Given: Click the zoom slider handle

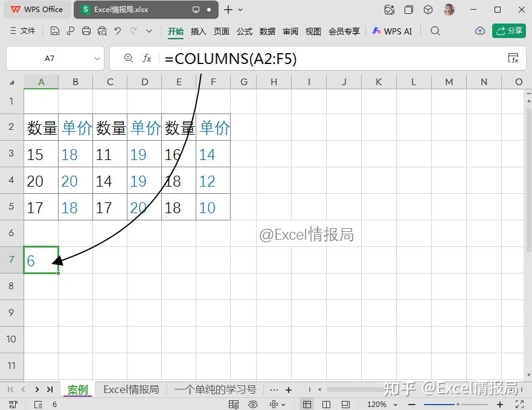Looking at the screenshot, I should pos(458,404).
